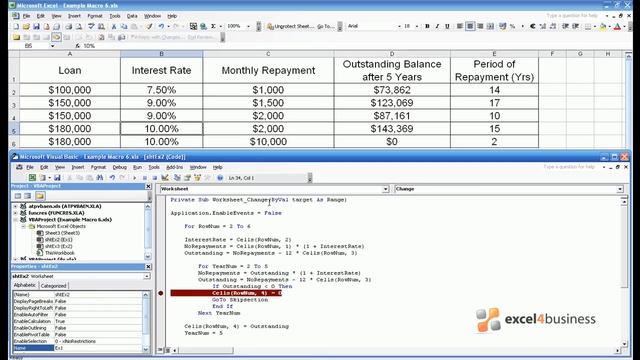Close the Project Explorer panel
This screenshot has height=360, width=640.
[148, 186]
